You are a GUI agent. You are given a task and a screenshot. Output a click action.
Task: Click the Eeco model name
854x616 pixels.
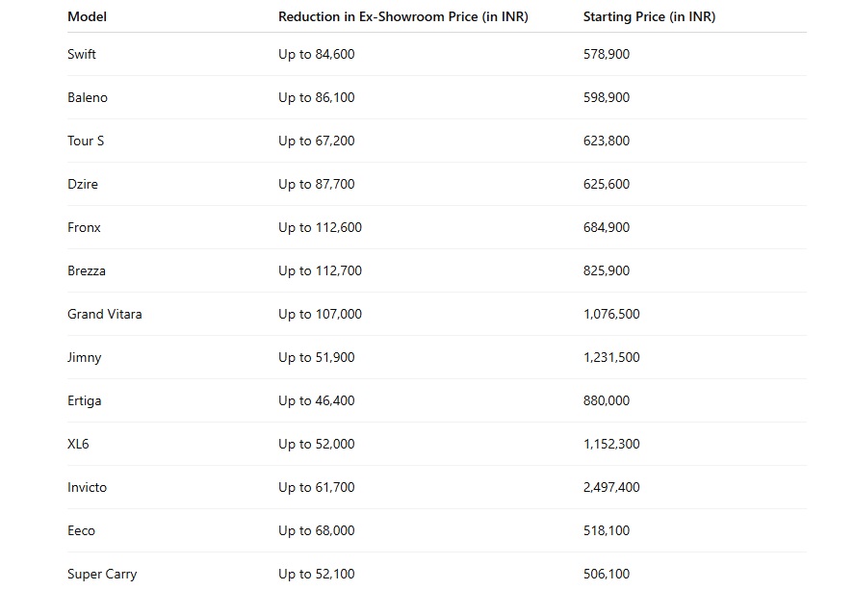click(x=81, y=530)
